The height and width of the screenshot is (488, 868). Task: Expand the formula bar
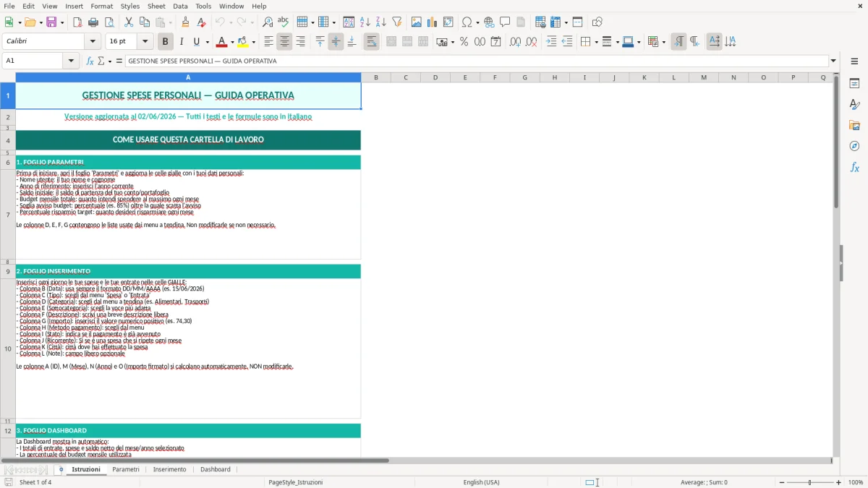click(x=833, y=61)
